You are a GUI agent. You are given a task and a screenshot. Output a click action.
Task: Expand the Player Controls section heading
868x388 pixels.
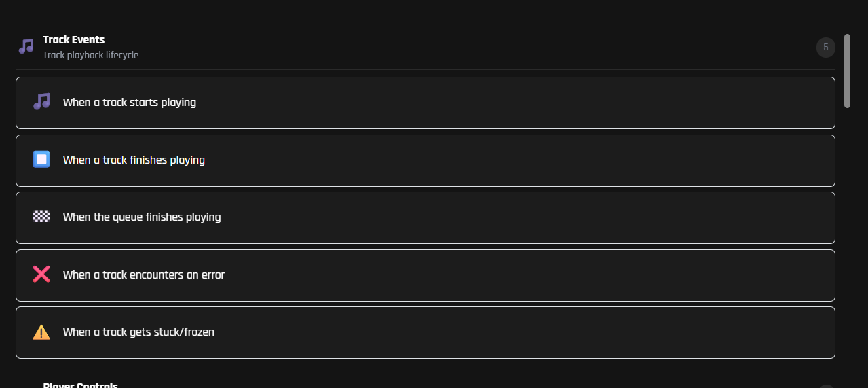[80, 385]
